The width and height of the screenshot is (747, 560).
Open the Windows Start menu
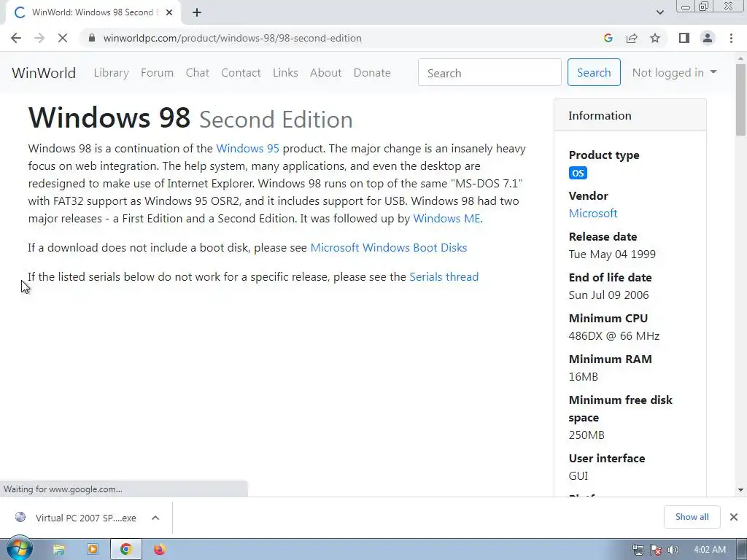point(20,550)
